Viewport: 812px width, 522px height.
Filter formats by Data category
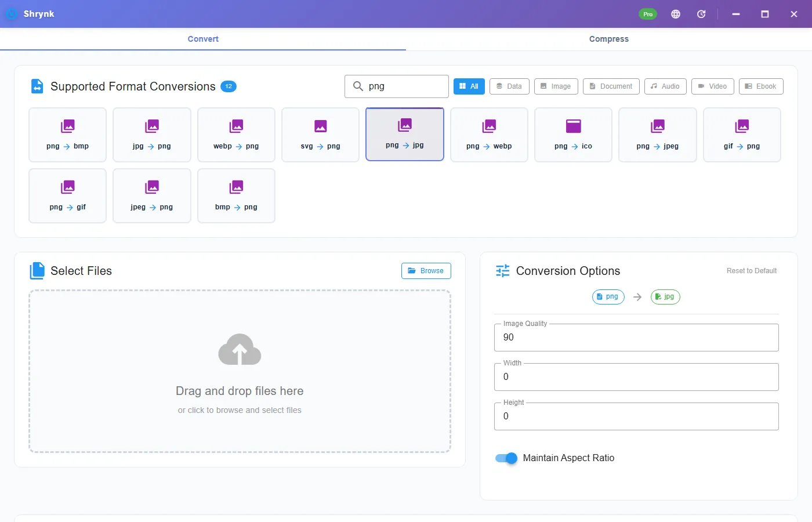(509, 86)
